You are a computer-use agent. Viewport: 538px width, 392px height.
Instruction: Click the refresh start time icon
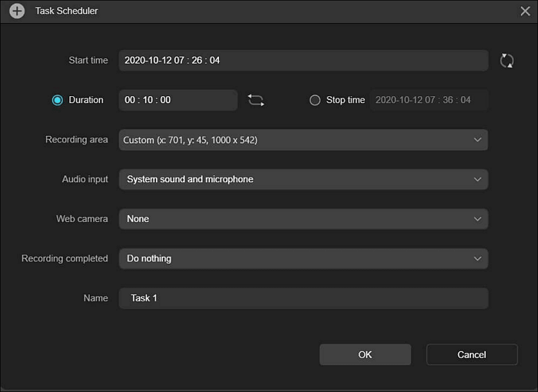click(506, 61)
